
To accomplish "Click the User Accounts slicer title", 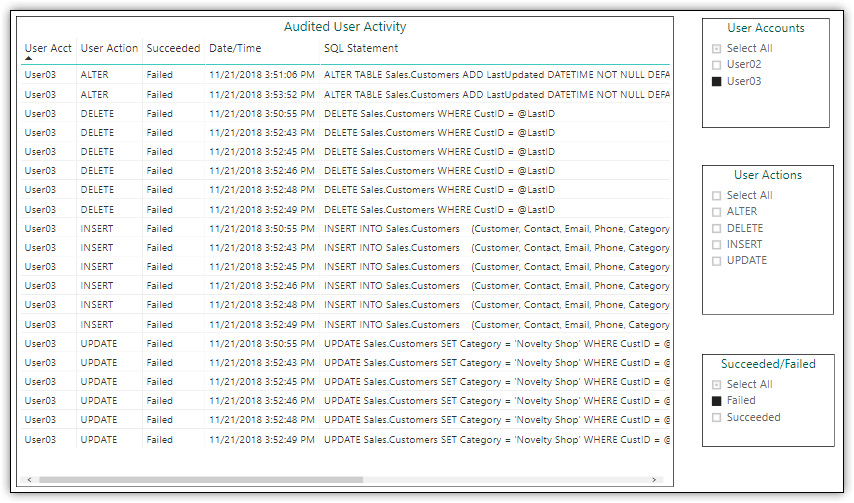I will click(x=766, y=28).
